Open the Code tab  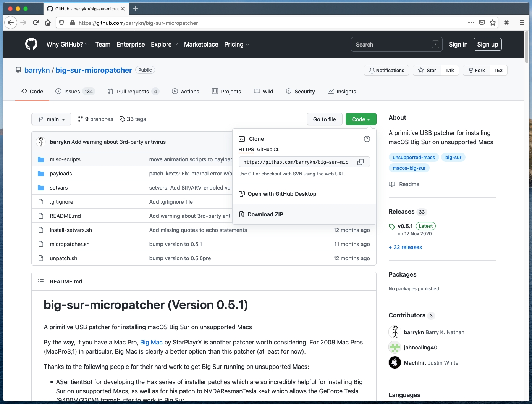pos(32,92)
